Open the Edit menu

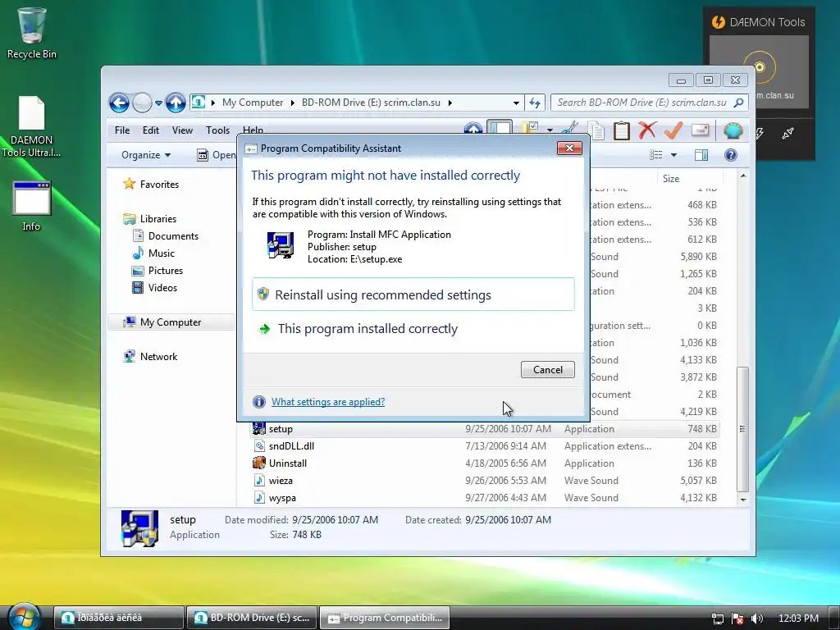pos(151,130)
